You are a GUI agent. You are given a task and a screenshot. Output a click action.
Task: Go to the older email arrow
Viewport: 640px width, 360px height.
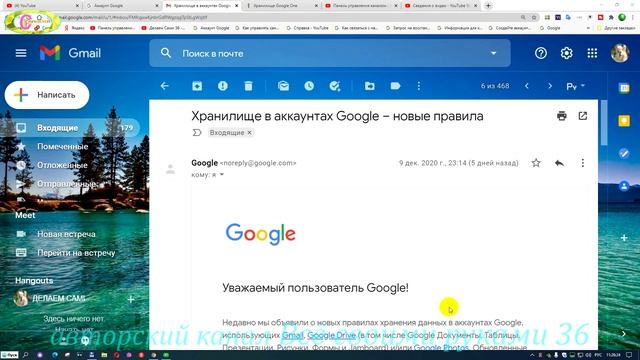550,86
